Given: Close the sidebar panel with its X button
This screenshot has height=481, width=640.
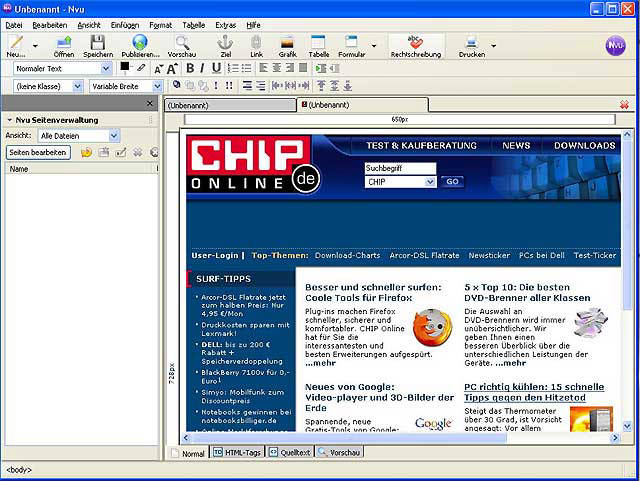Looking at the screenshot, I should (x=150, y=104).
